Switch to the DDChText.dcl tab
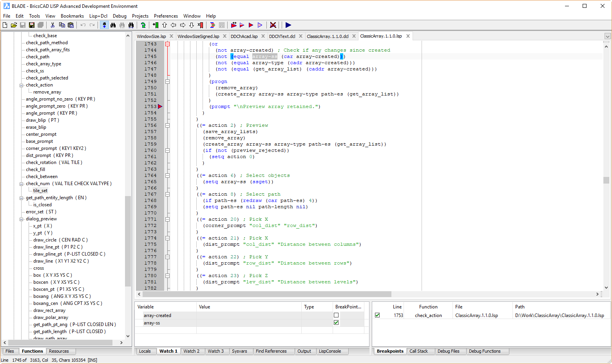Image resolution: width=612 pixels, height=364 pixels. pyautogui.click(x=282, y=36)
